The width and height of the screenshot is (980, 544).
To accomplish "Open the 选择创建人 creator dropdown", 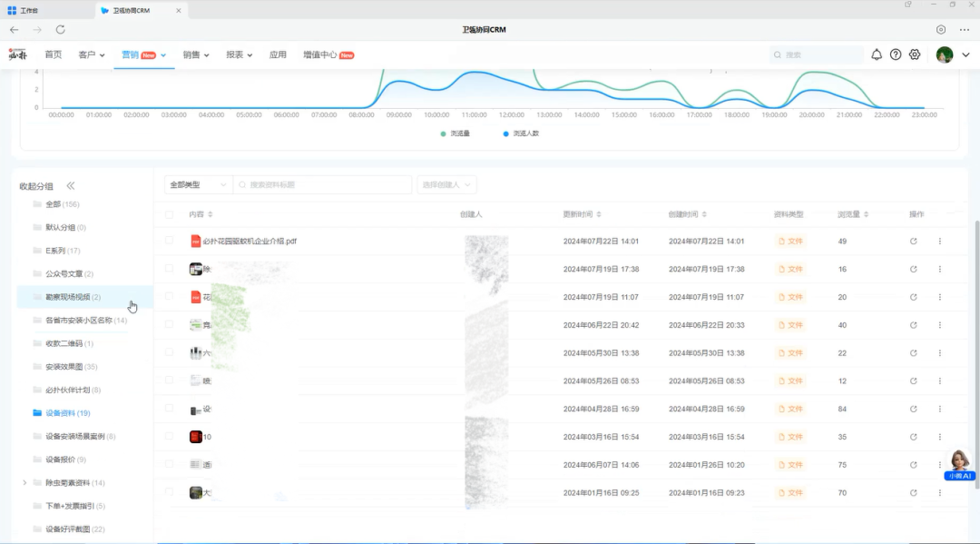I will tap(446, 184).
